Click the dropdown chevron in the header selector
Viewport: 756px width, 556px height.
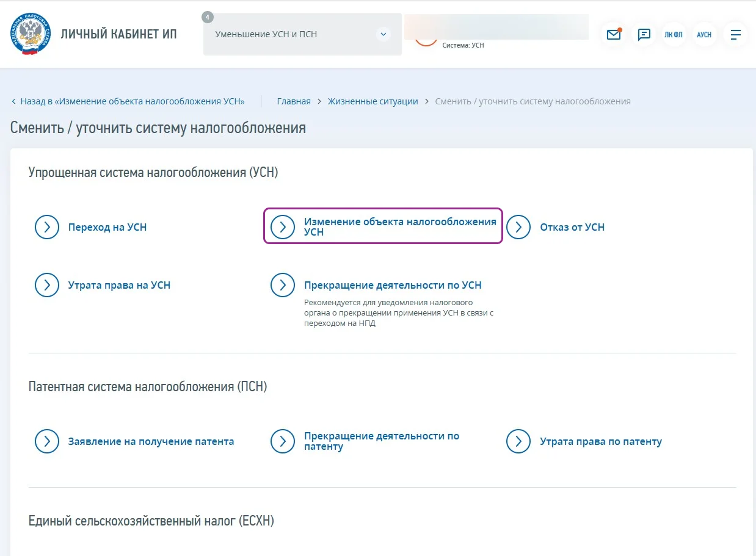point(383,34)
